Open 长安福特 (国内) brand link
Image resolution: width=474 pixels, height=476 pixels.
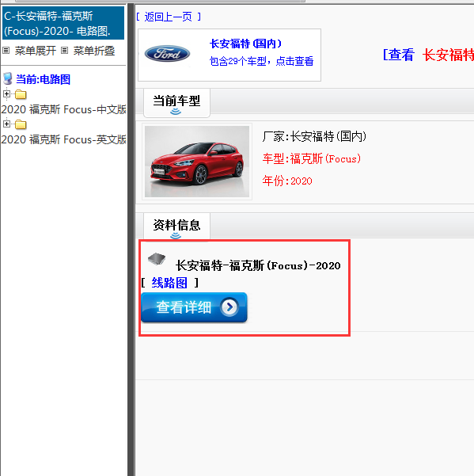pos(245,44)
